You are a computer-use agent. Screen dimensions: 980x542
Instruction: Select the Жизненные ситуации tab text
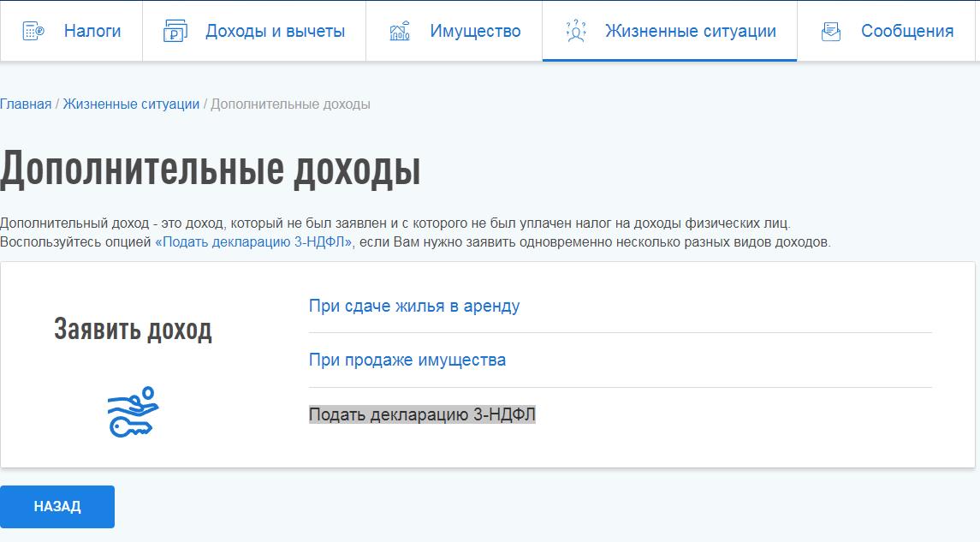point(690,32)
